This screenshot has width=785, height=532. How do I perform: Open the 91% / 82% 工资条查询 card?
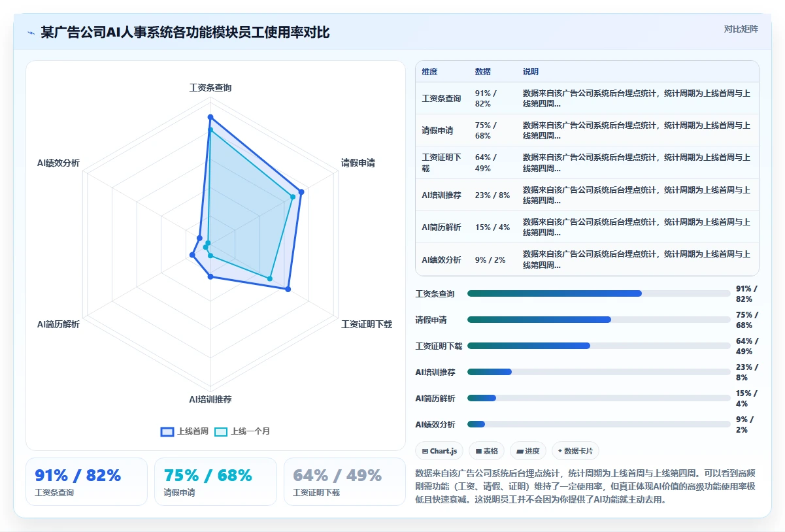(86, 482)
